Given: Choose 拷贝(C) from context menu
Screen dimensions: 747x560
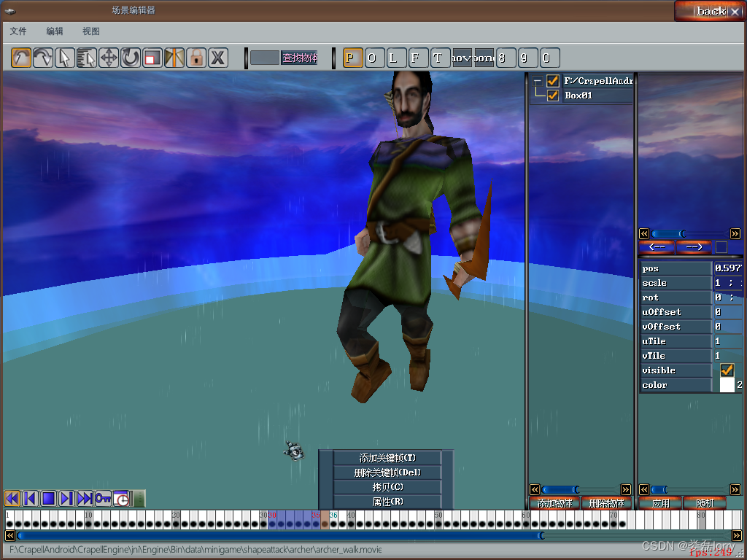Looking at the screenshot, I should click(x=387, y=487).
